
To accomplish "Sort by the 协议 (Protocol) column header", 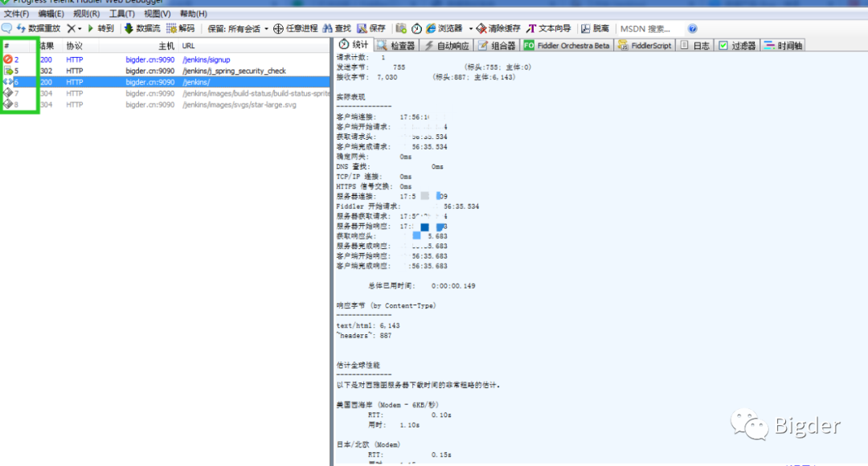I will point(74,46).
